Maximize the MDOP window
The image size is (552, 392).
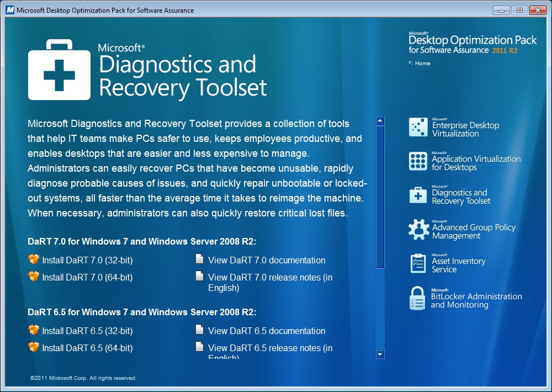coord(519,10)
